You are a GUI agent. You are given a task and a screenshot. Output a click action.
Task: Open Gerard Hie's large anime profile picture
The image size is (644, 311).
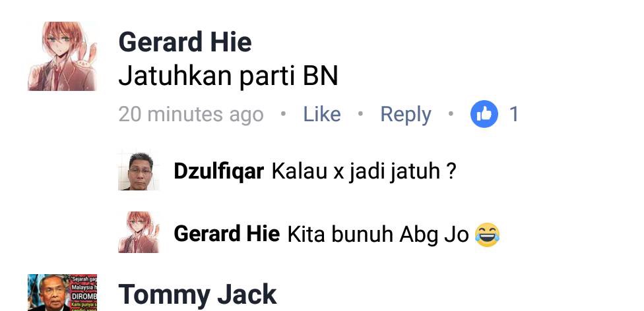pyautogui.click(x=63, y=56)
